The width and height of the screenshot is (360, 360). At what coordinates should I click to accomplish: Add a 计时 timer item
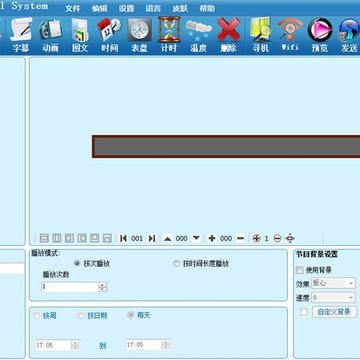coord(169,35)
